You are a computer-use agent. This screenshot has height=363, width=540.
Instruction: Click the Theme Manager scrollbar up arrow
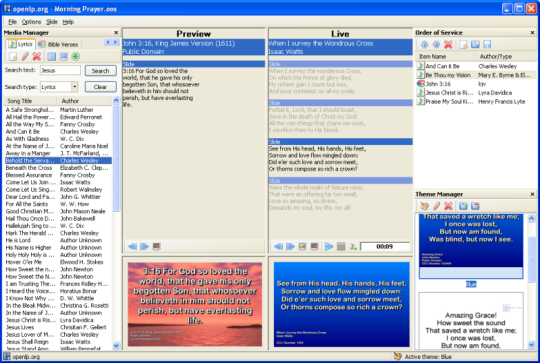pyautogui.click(x=531, y=218)
